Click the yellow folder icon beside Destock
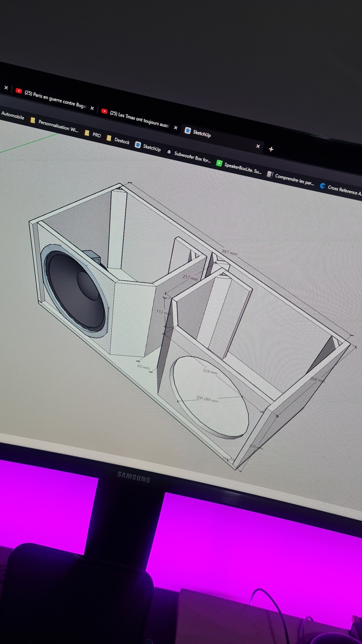 [109, 138]
